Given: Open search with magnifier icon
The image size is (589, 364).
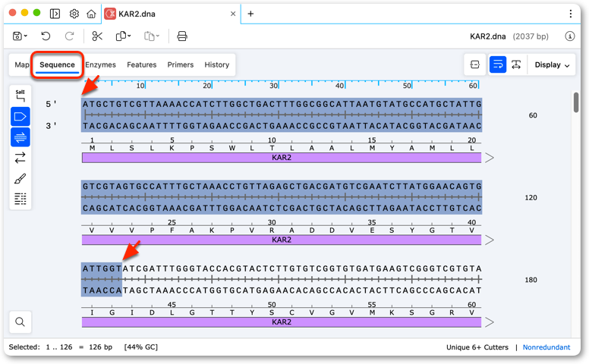Looking at the screenshot, I should click(x=20, y=322).
